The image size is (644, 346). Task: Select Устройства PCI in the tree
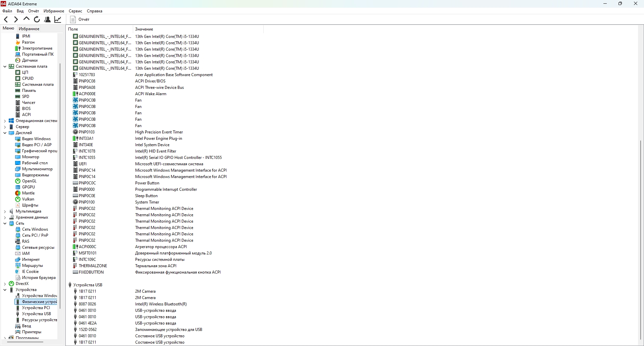pyautogui.click(x=33, y=308)
